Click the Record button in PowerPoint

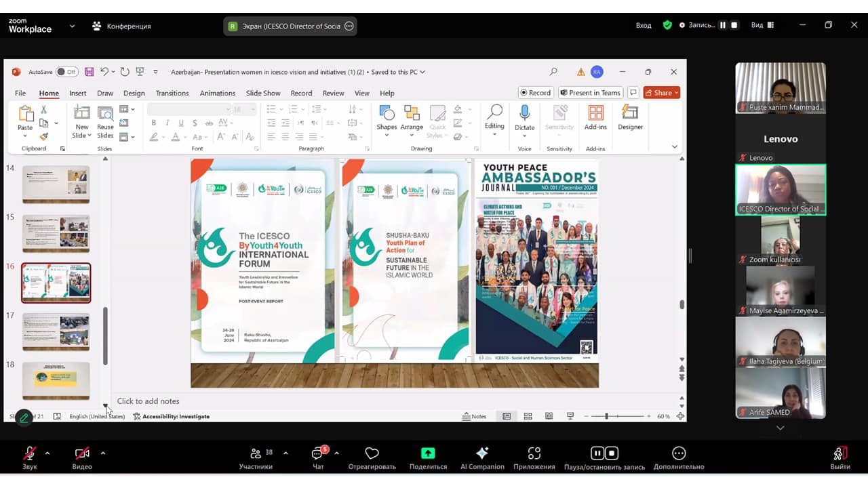536,93
